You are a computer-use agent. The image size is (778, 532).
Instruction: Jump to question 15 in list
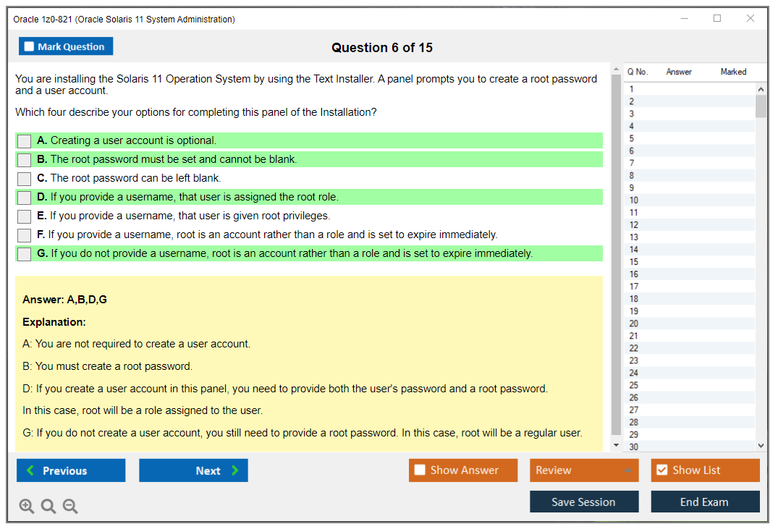click(x=634, y=262)
